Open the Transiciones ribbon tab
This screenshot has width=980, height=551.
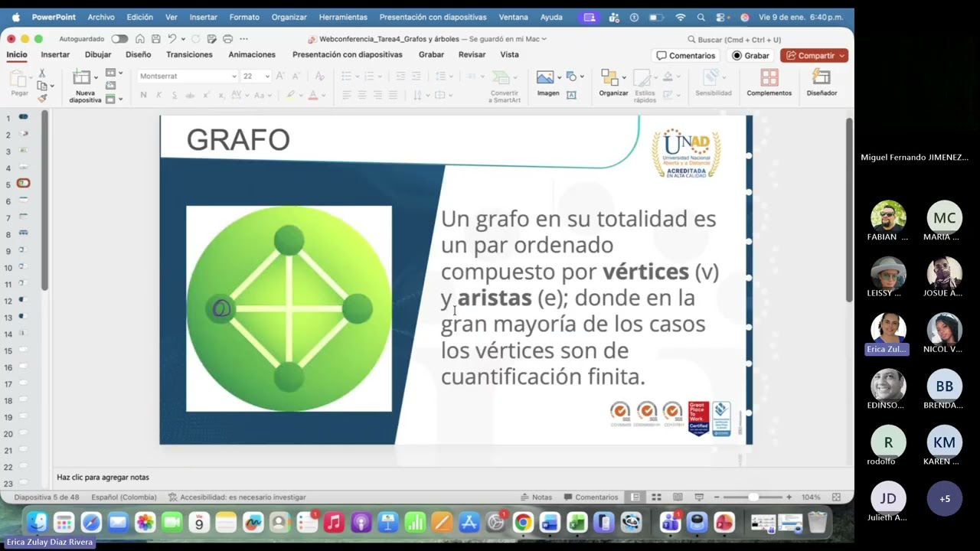[189, 54]
